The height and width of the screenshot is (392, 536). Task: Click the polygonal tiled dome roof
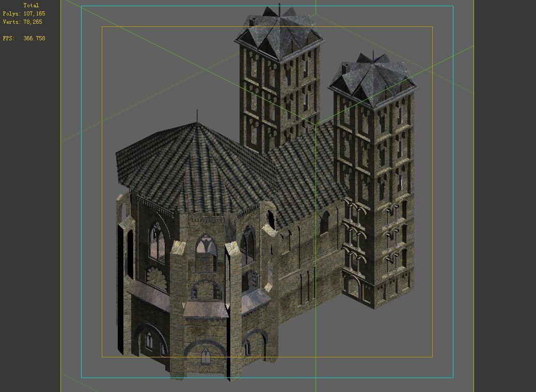[197, 167]
